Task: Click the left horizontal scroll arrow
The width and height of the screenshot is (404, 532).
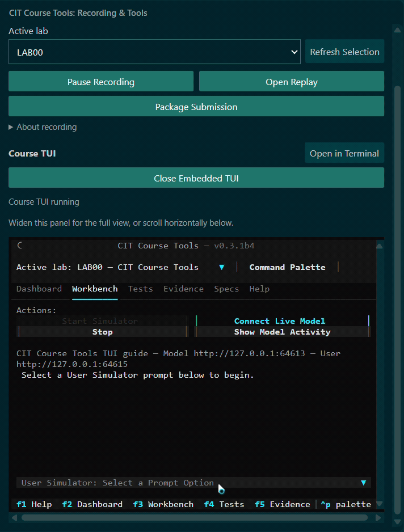Action: [x=14, y=518]
